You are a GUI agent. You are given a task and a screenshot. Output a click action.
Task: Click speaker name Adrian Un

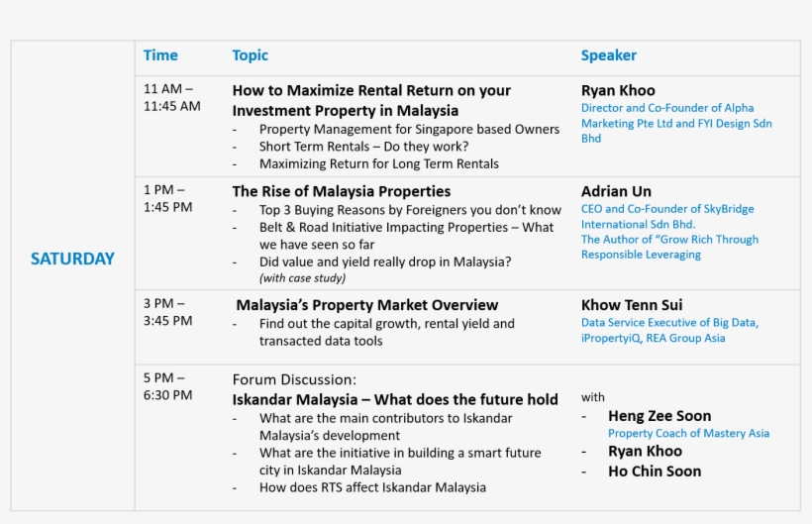point(616,191)
